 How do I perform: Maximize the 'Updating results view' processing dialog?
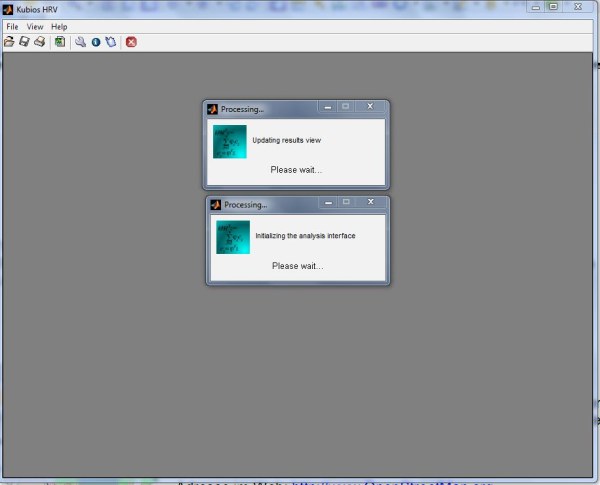click(x=345, y=106)
